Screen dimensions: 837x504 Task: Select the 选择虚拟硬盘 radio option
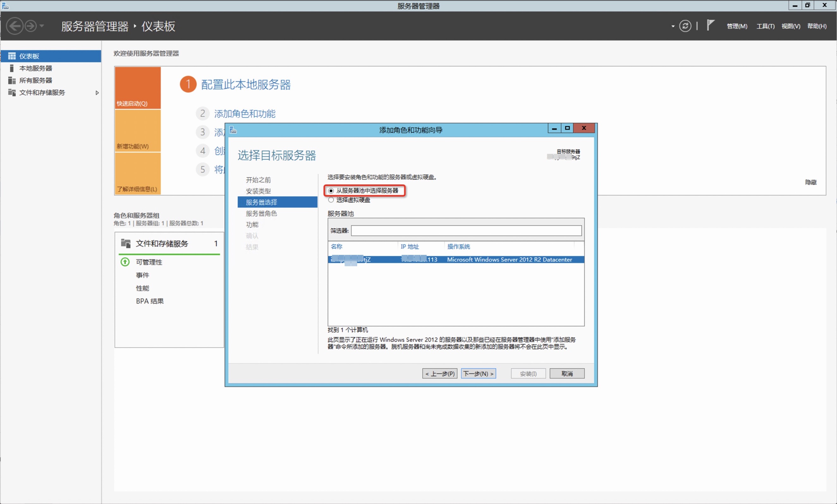[x=331, y=200]
